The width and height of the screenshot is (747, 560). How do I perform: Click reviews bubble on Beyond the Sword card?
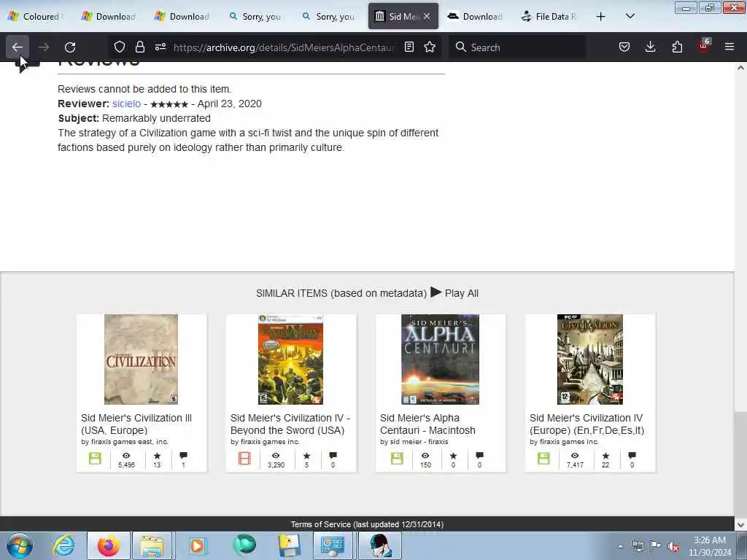coord(333,456)
